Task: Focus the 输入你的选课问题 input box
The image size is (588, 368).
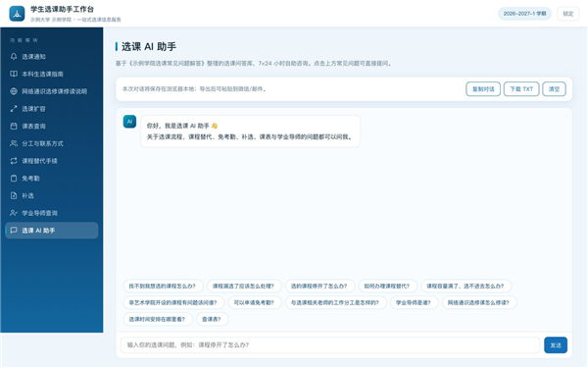Action: pos(330,345)
